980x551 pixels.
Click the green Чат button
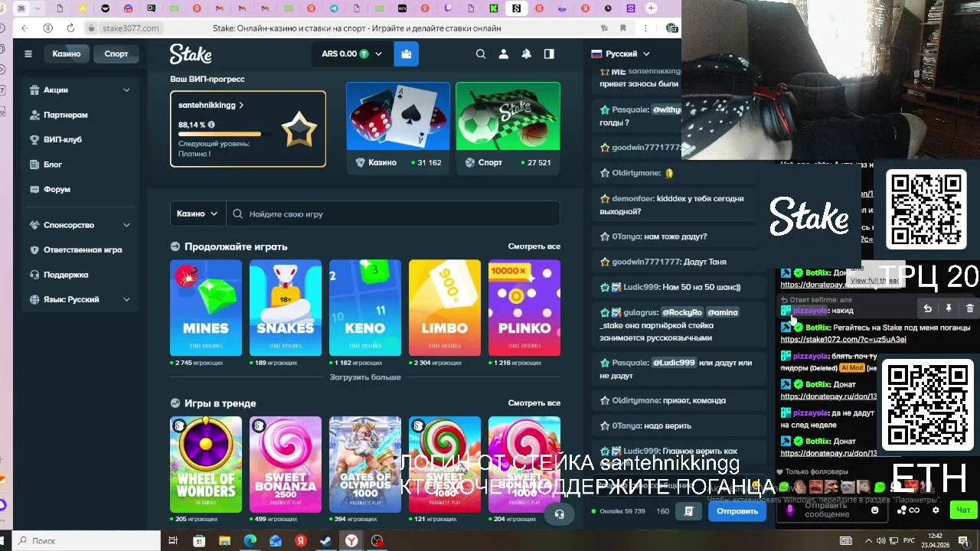pyautogui.click(x=963, y=510)
